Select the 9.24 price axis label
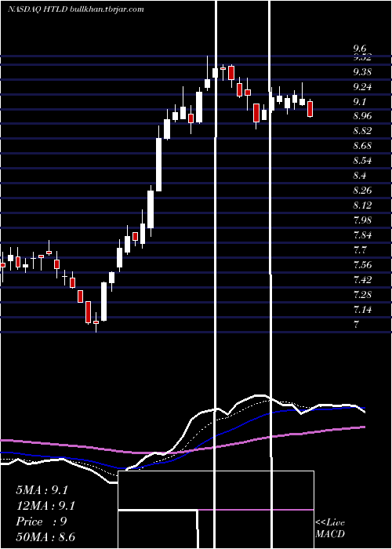 click(362, 87)
